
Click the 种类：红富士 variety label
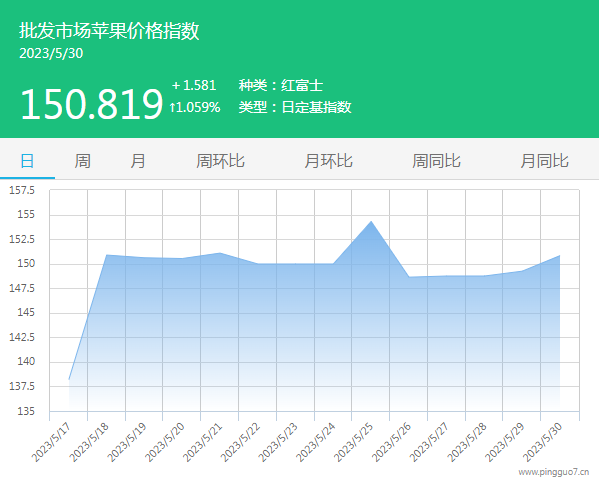pos(281,85)
